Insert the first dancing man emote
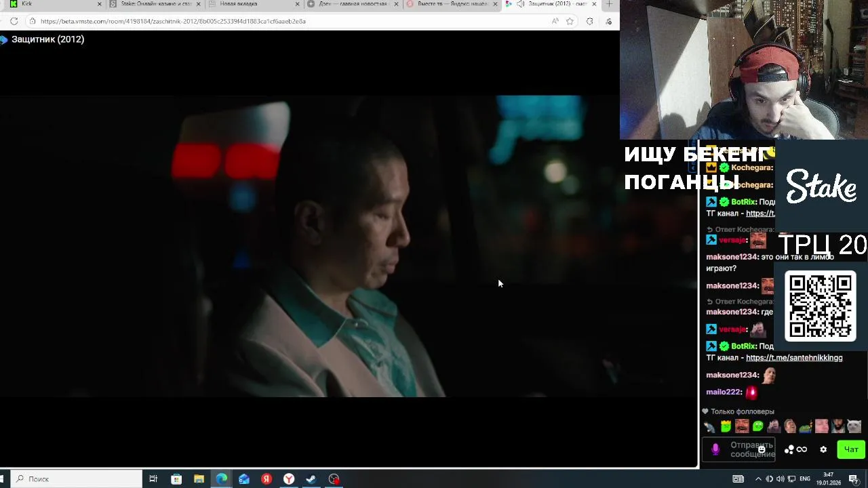Image resolution: width=868 pixels, height=488 pixels. (709, 426)
